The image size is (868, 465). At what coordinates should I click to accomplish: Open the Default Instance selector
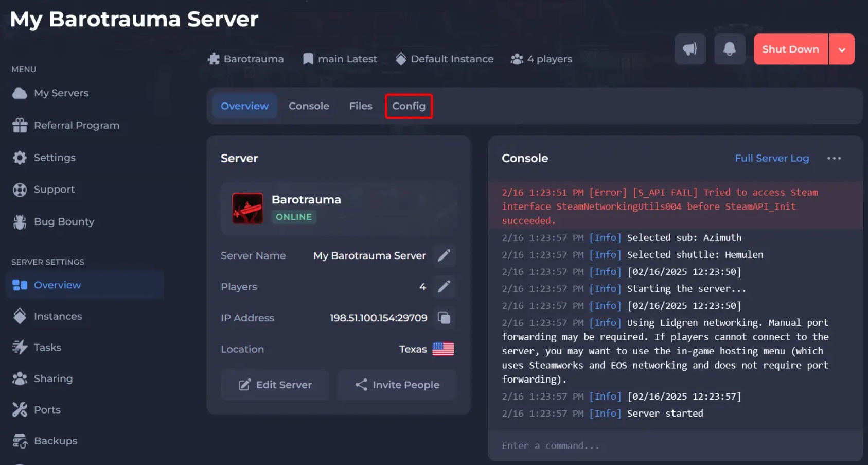point(445,59)
